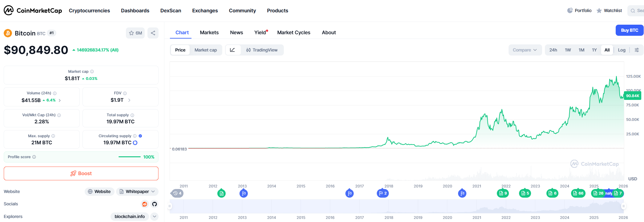Open the GitHub social link
Image resolution: width=644 pixels, height=222 pixels.
point(155,204)
